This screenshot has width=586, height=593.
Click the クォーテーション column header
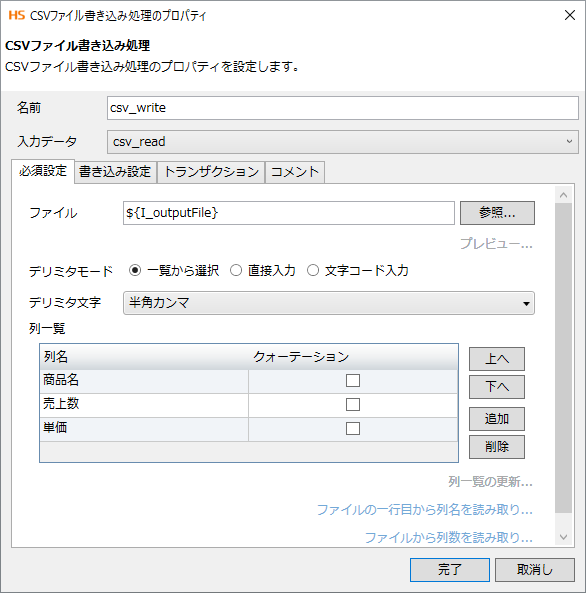tap(353, 357)
